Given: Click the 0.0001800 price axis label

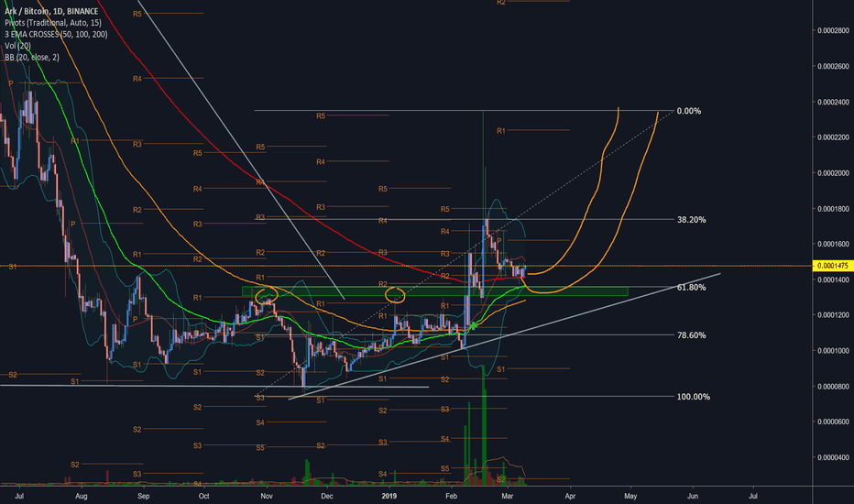Looking at the screenshot, I should (833, 209).
